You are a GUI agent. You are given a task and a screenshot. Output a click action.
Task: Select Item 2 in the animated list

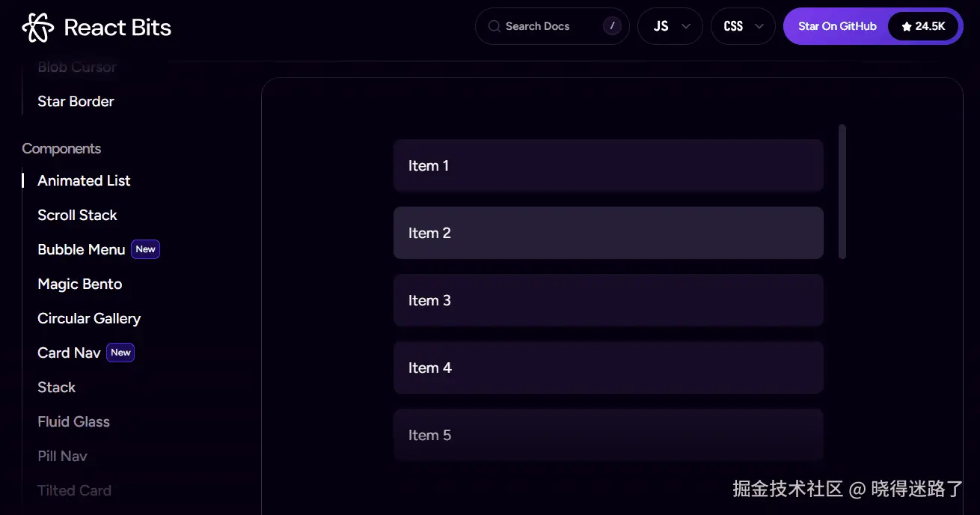608,233
